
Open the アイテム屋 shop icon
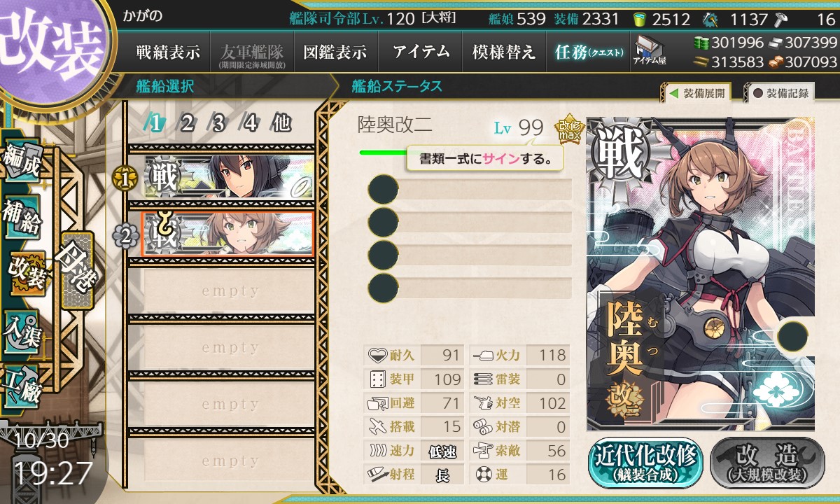650,50
